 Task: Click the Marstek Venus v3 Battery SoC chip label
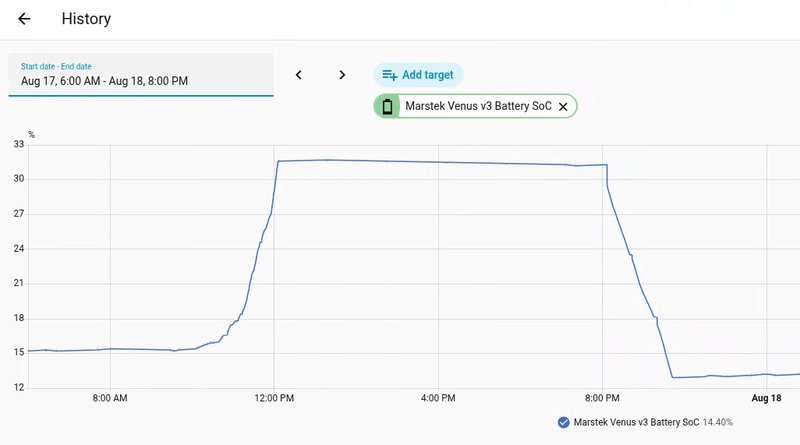click(x=478, y=106)
